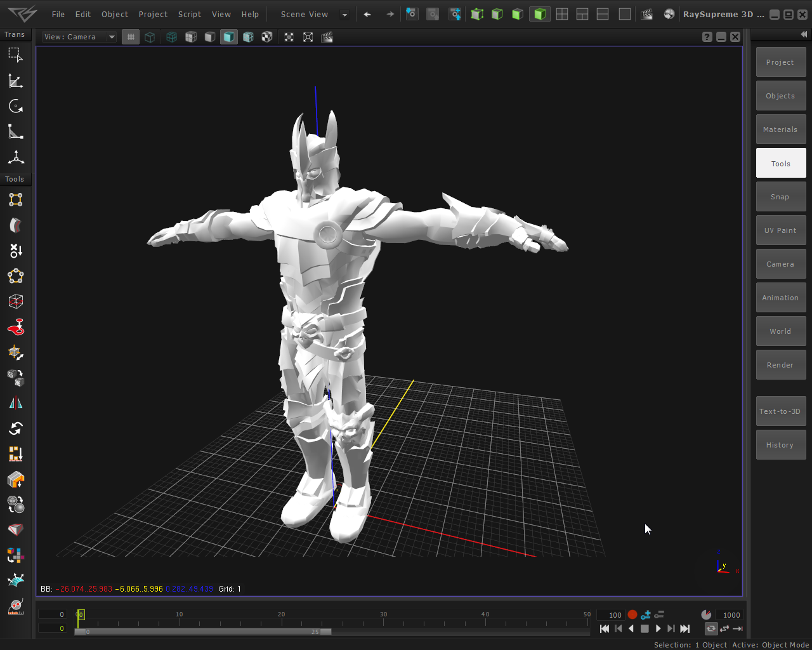Click the clapperboard render icon in viewport toolbar
The image size is (812, 650).
pyautogui.click(x=327, y=37)
